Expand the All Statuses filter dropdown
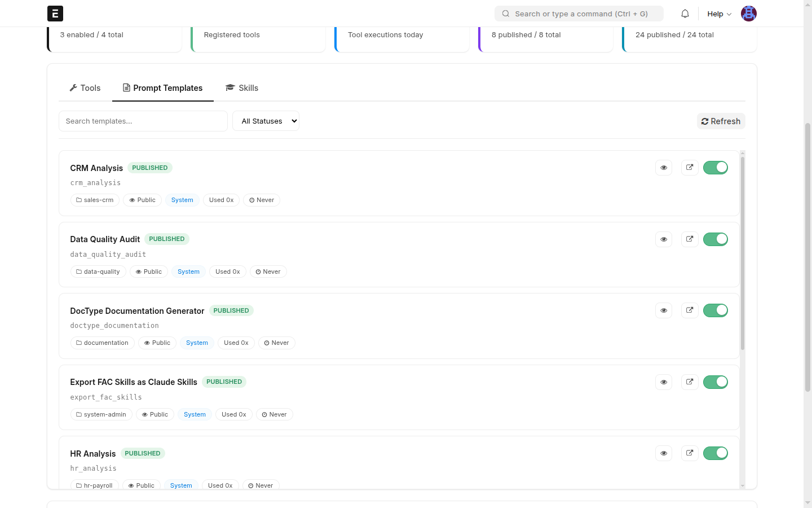Viewport: 812px width, 508px height. coord(266,121)
